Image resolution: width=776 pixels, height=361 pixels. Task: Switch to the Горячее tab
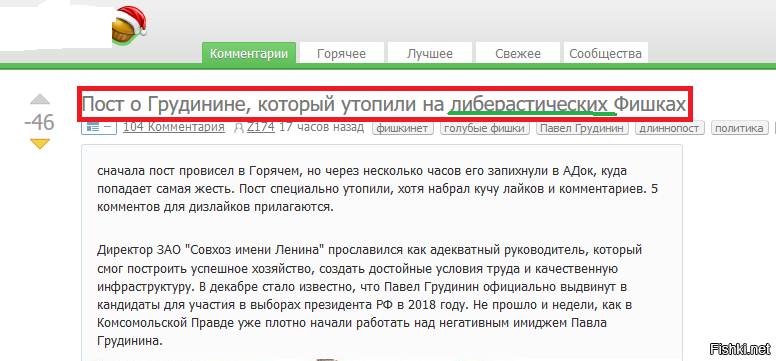click(341, 53)
